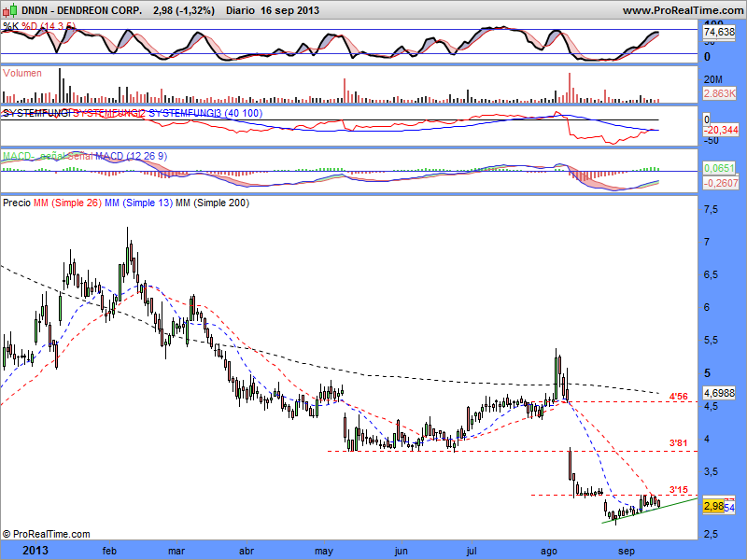The width and height of the screenshot is (747, 560).
Task: Click the 20M volume axis label
Action: point(713,79)
